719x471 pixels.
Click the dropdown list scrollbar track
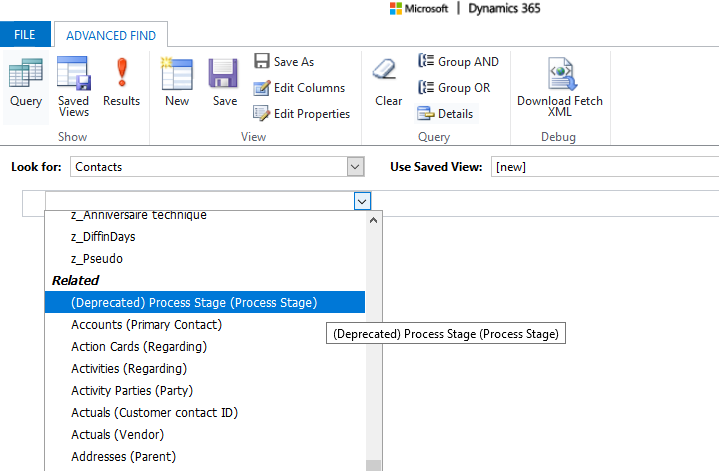coord(373,344)
